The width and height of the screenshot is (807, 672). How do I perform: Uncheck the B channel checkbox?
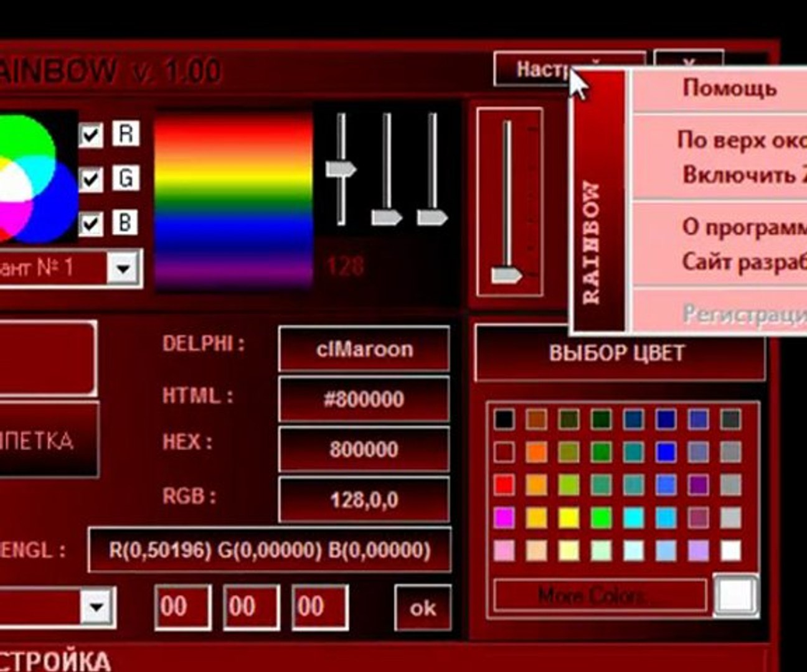pyautogui.click(x=91, y=223)
